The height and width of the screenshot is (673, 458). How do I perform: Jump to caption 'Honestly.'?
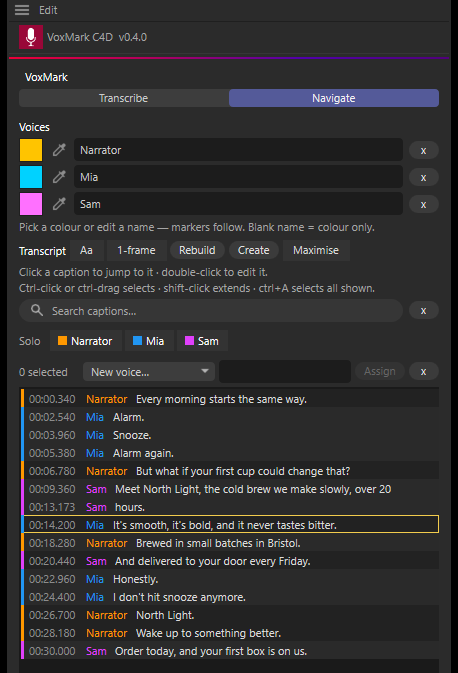tap(230, 579)
